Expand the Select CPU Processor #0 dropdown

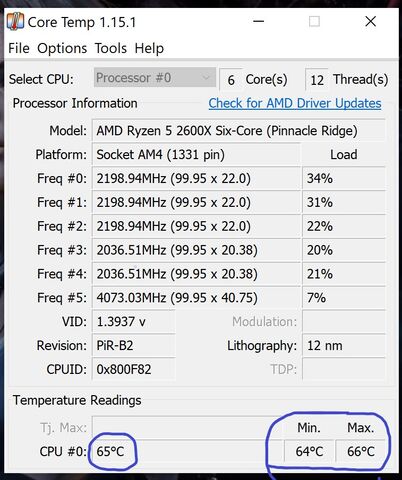155,78
